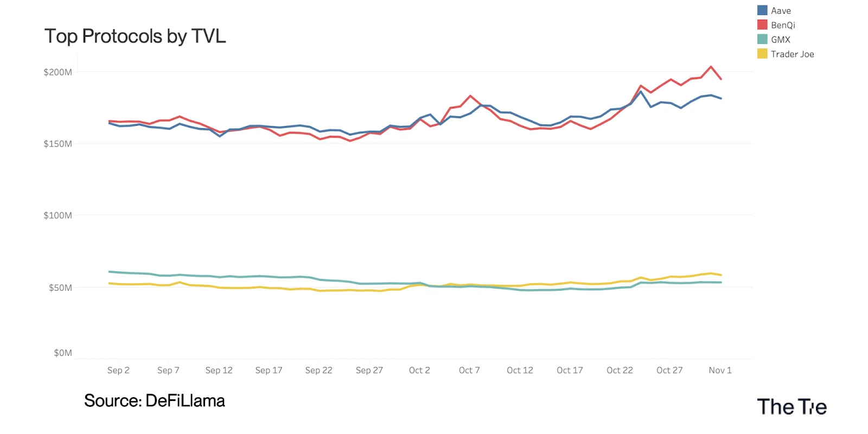Click the Trader Joe yellow legend swatch

[762, 54]
